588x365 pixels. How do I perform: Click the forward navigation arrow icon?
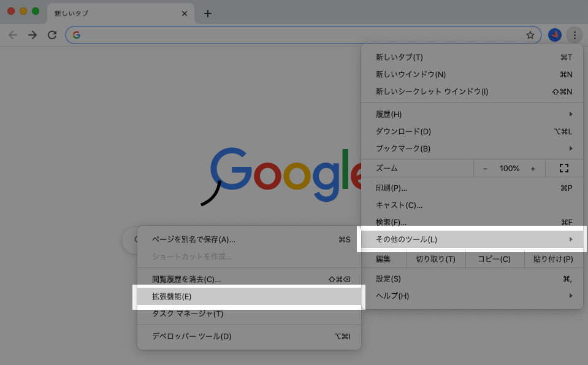(x=32, y=35)
